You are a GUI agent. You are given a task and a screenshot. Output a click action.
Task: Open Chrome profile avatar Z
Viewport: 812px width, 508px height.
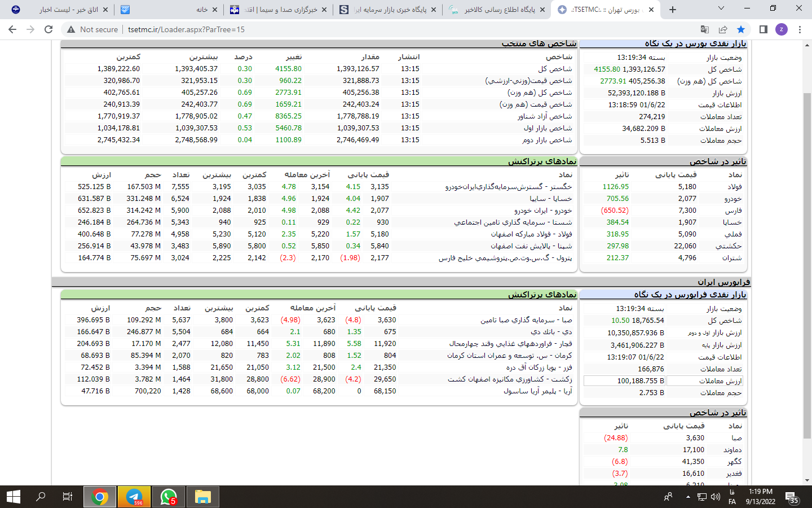click(x=782, y=29)
